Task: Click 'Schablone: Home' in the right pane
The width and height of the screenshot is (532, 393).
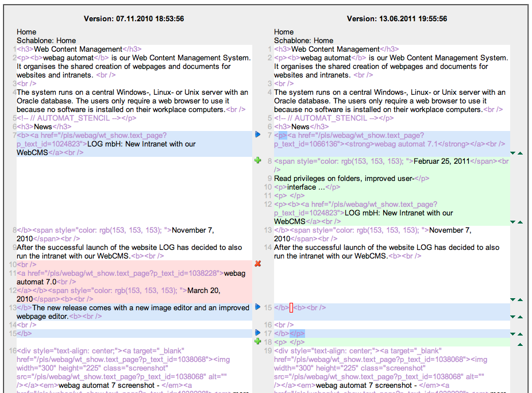Action: tap(303, 41)
